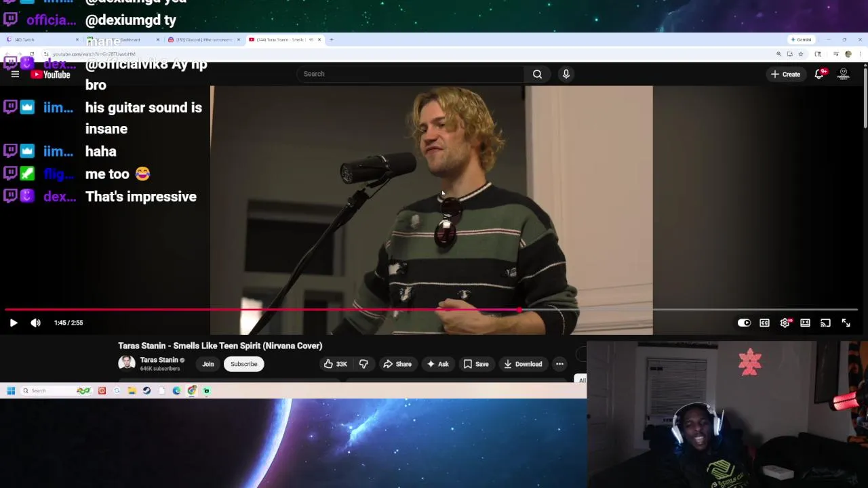
Task: Open the three-dot more actions menu
Action: (559, 364)
